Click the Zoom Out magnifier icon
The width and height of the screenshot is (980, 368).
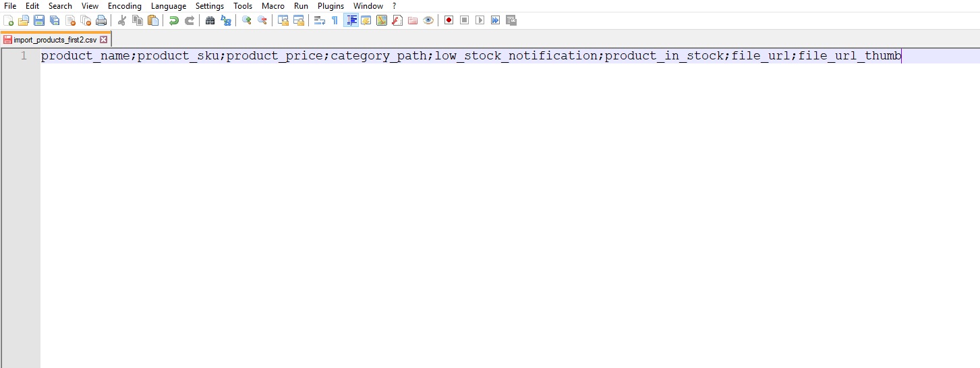[262, 20]
